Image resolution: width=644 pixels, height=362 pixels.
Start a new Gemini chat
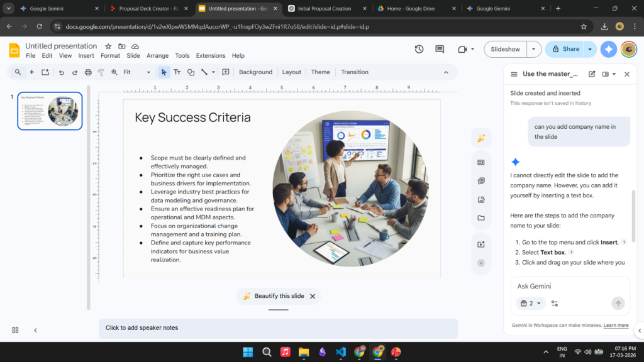point(592,74)
